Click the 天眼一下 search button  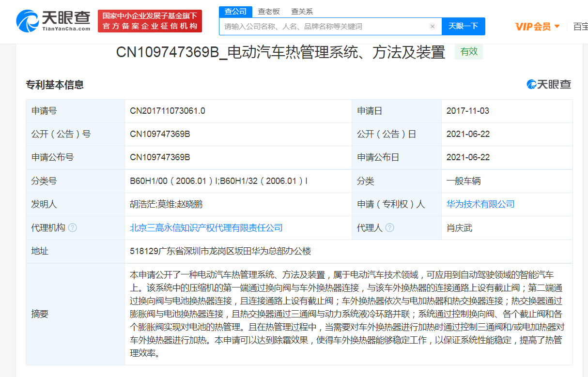pos(464,27)
